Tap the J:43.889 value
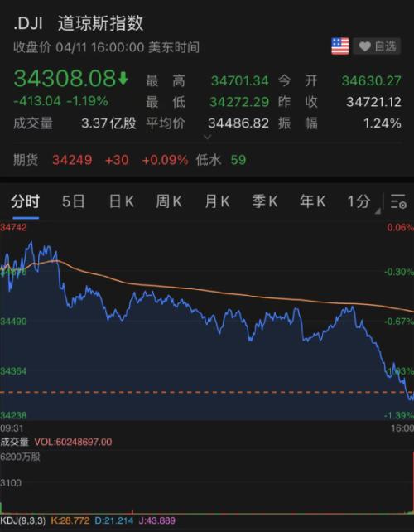Viewport: 414px width, 532px height. pyautogui.click(x=157, y=520)
